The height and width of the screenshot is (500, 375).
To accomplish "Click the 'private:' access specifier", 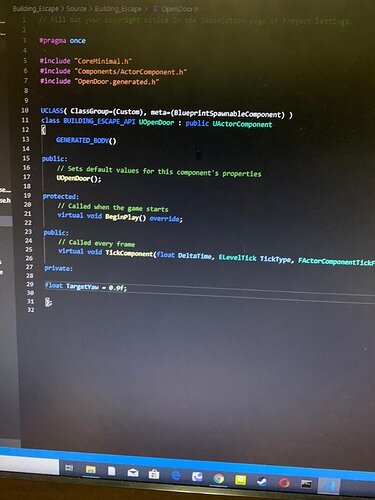I will 58,268.
